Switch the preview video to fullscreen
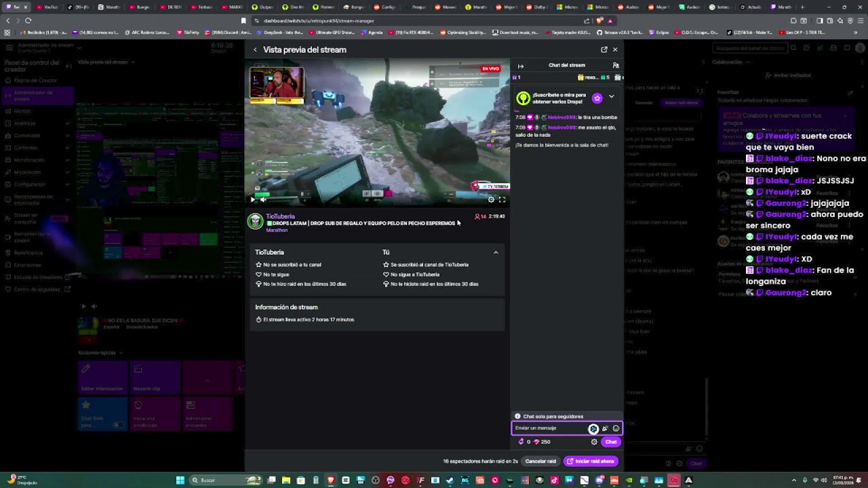 (502, 199)
